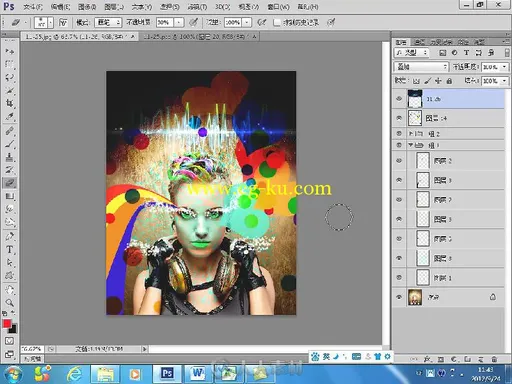Select the Brush tool
Image resolution: width=512 pixels, height=384 pixels.
[x=10, y=144]
